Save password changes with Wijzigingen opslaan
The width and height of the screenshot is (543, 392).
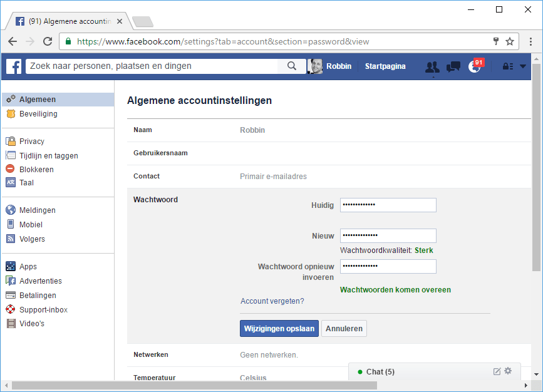click(279, 328)
